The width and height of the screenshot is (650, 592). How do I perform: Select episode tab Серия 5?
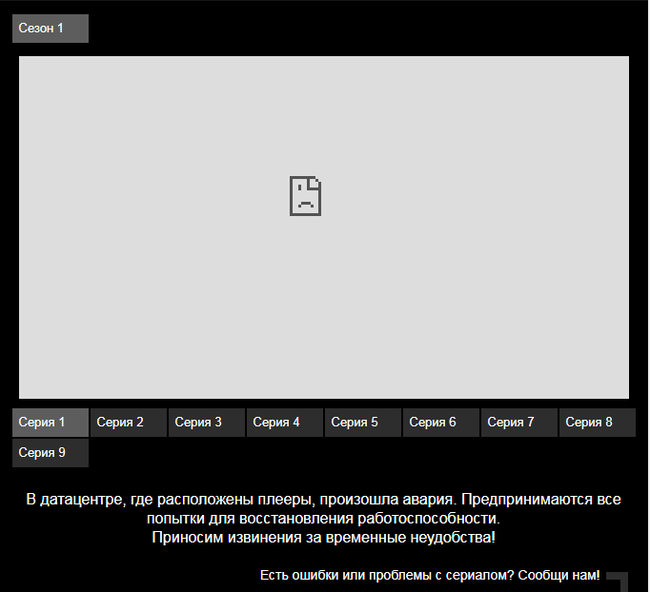[x=362, y=422]
